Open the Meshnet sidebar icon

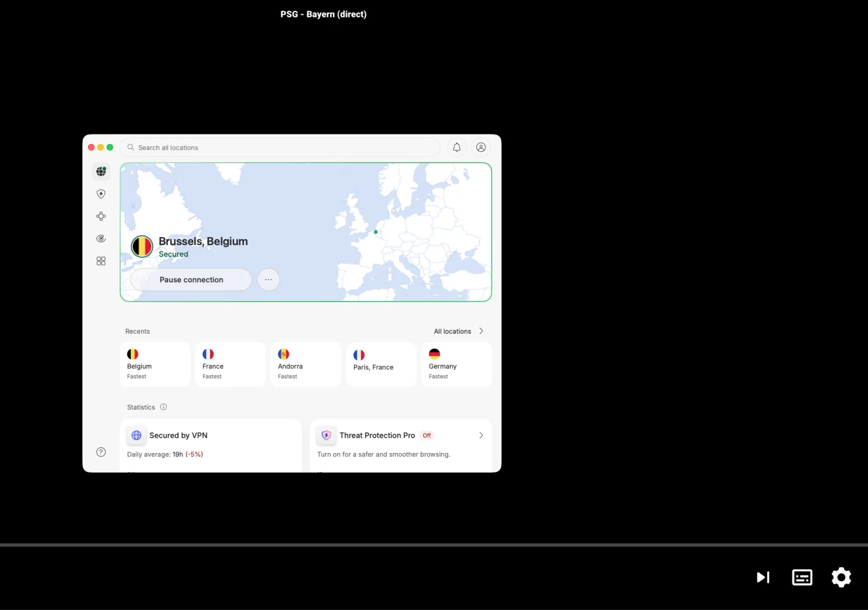(101, 216)
